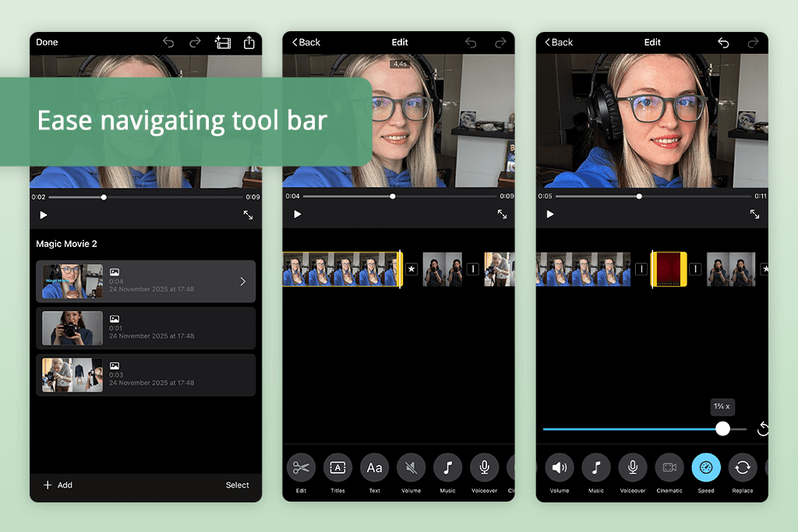The width and height of the screenshot is (798, 532).
Task: Open Voiceover tool in right screen toolbar
Action: 633,467
